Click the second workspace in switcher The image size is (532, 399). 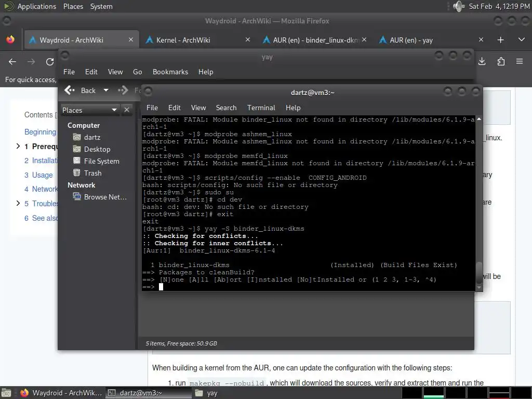434,393
